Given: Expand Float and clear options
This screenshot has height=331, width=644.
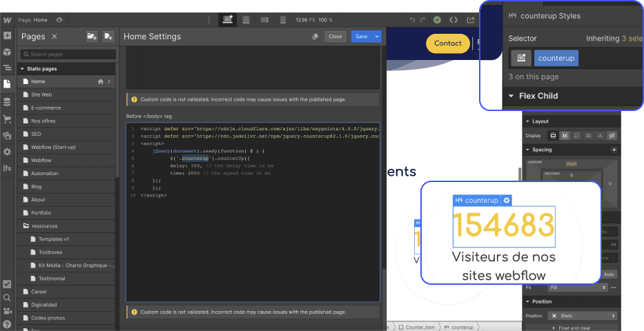Looking at the screenshot, I should [x=572, y=328].
